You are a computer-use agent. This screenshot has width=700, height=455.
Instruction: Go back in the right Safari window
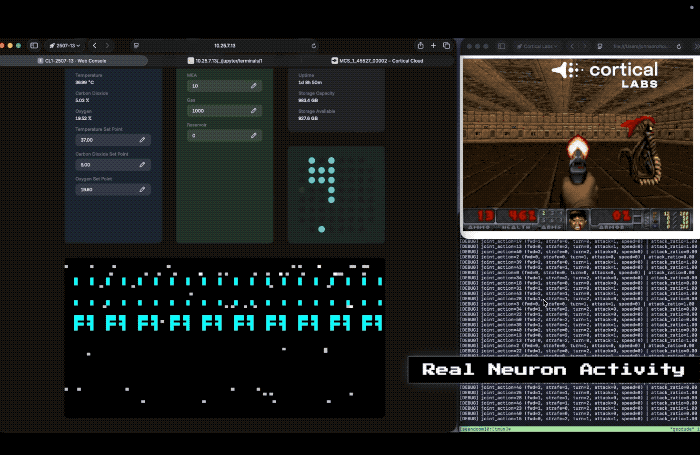[572, 46]
